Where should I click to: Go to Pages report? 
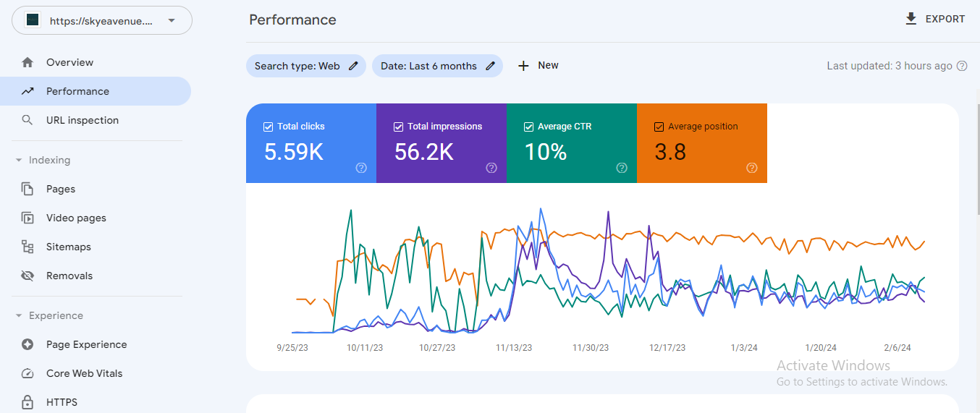(96, 189)
